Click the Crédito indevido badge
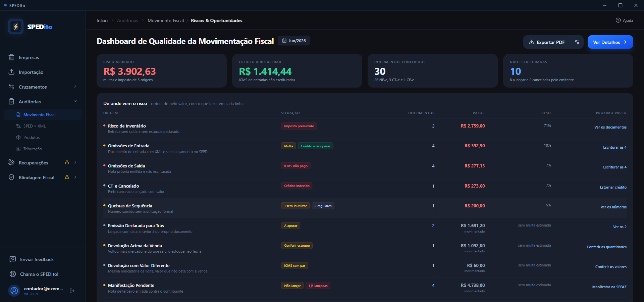The image size is (644, 302). (297, 186)
